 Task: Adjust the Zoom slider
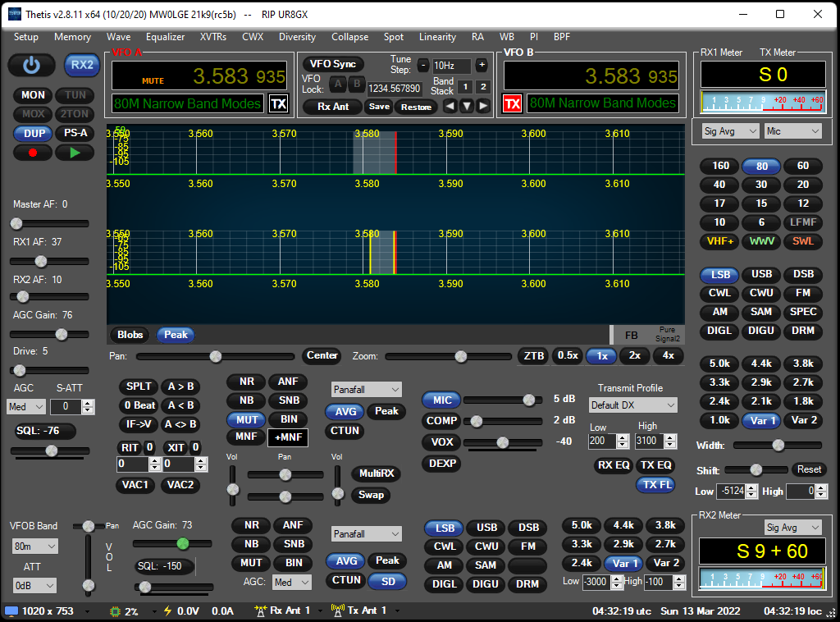[x=448, y=356]
